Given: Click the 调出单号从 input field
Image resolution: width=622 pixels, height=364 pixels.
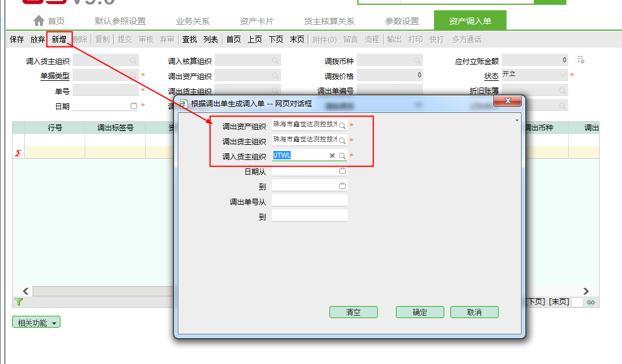Looking at the screenshot, I should (309, 201).
